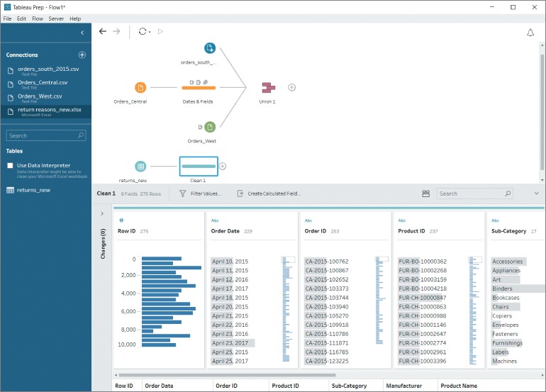The height and width of the screenshot is (392, 546).
Task: Change Order ID data type Abc
Action: [x=308, y=220]
